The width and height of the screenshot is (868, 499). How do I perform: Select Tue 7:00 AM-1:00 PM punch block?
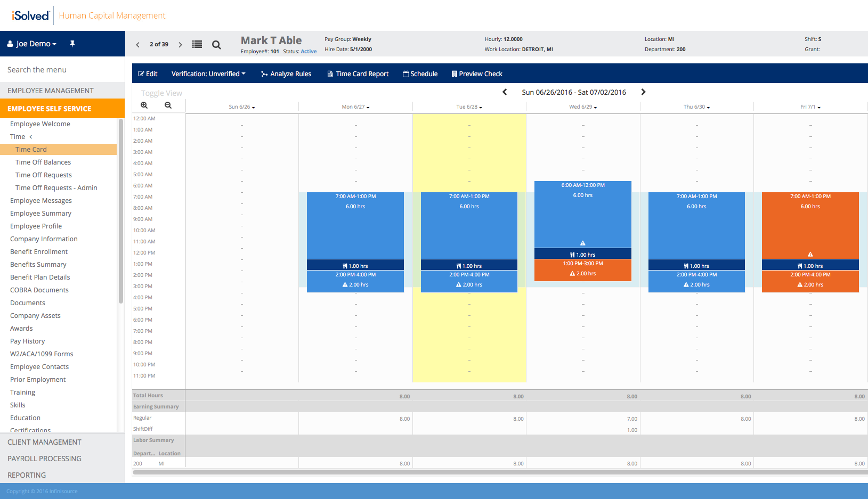point(469,225)
